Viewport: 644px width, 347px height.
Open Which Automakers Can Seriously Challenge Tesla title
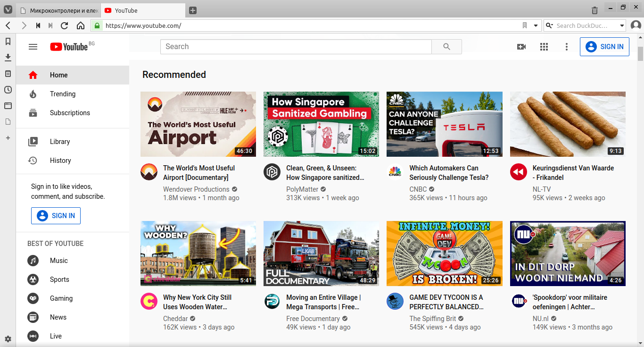pyautogui.click(x=449, y=173)
